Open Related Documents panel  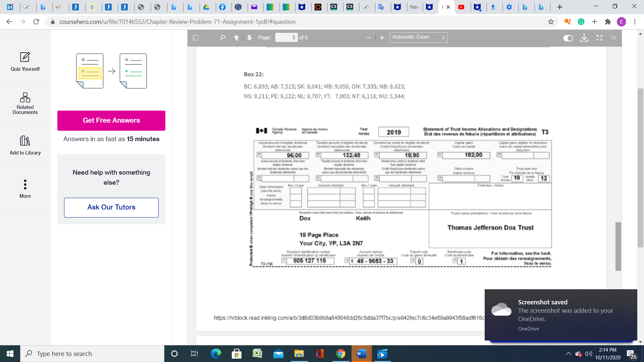click(x=25, y=103)
